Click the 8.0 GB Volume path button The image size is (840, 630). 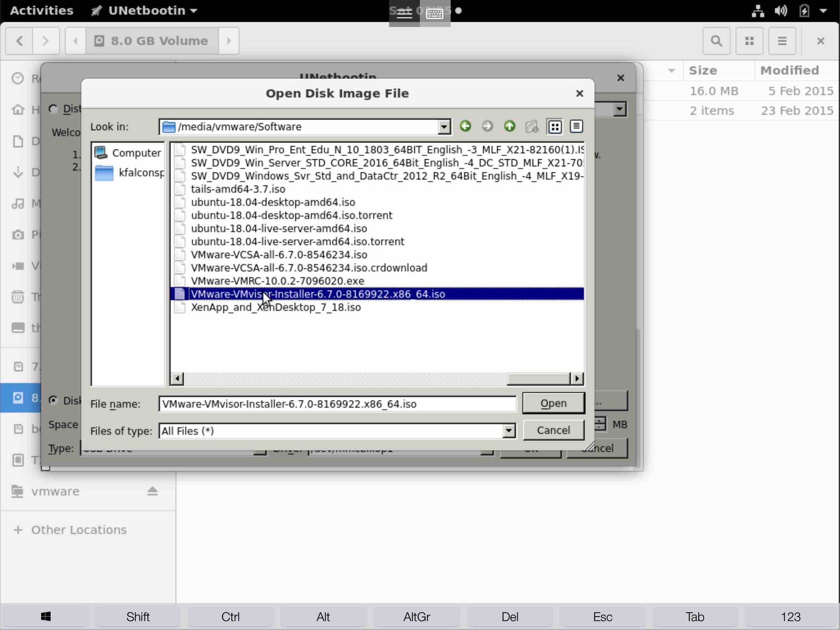pos(152,41)
